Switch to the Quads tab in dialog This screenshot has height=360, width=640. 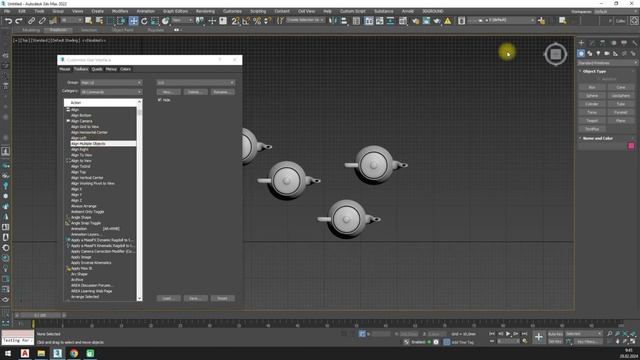tap(97, 69)
